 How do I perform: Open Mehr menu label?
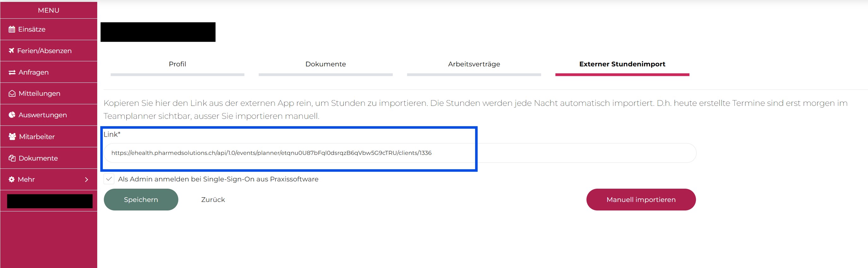(x=26, y=180)
